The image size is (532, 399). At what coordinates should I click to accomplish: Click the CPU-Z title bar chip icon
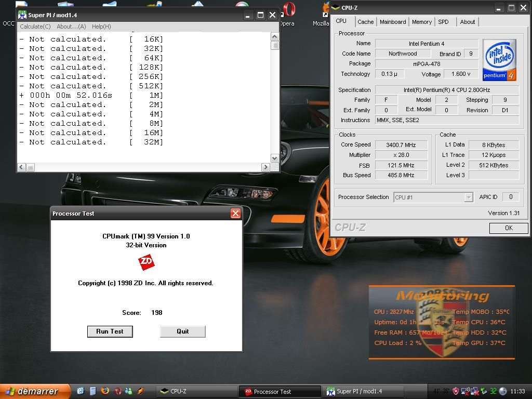(336, 7)
